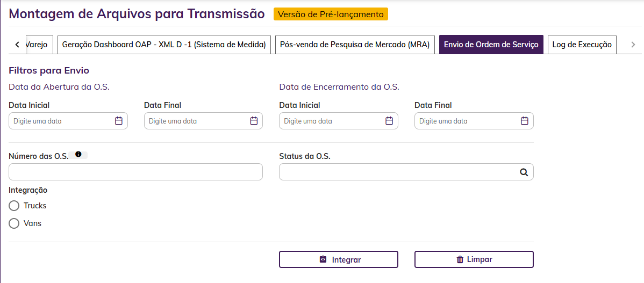The image size is (644, 283).
Task: Focus the Encerramento Data Inicial date field
Action: click(x=339, y=121)
